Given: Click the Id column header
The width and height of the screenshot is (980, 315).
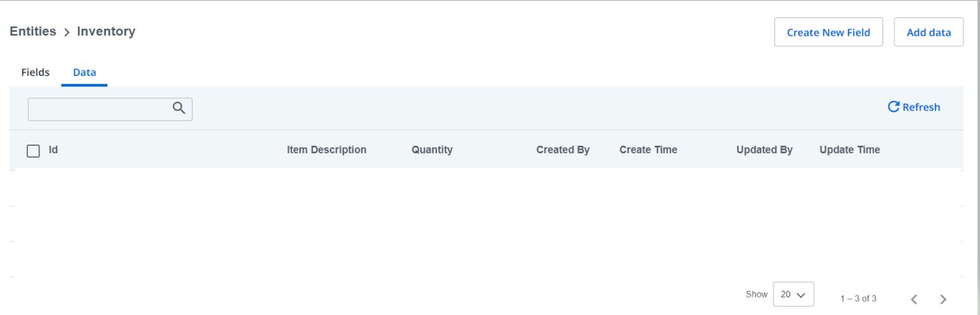Looking at the screenshot, I should [54, 150].
